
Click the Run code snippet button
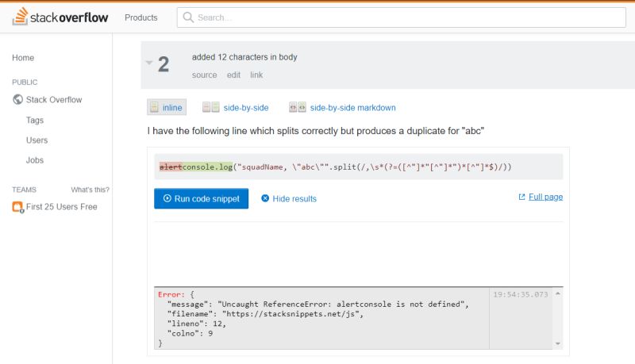[202, 198]
